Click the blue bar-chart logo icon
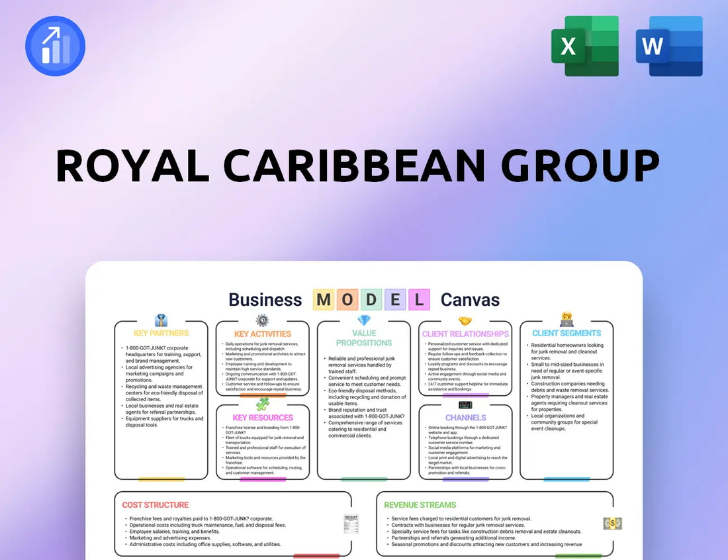The width and height of the screenshot is (728, 560). 55,46
